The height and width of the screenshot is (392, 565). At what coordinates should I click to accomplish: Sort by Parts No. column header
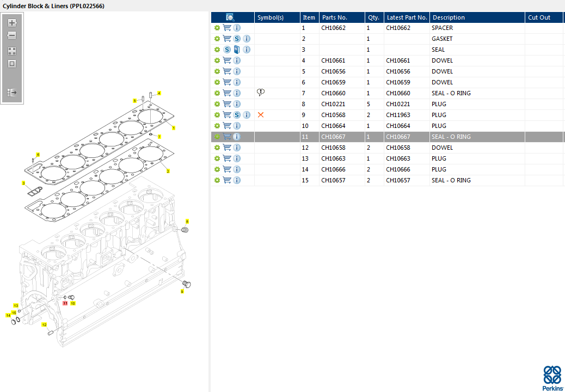tap(335, 17)
